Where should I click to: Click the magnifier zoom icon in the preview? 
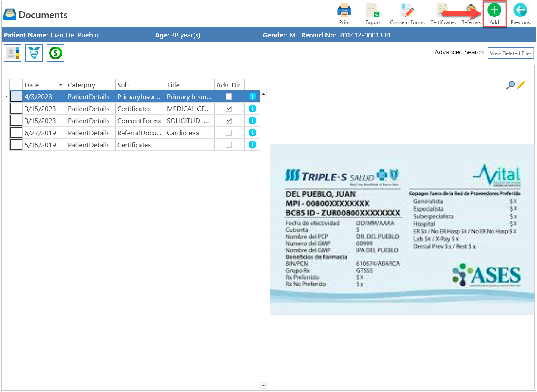[510, 85]
